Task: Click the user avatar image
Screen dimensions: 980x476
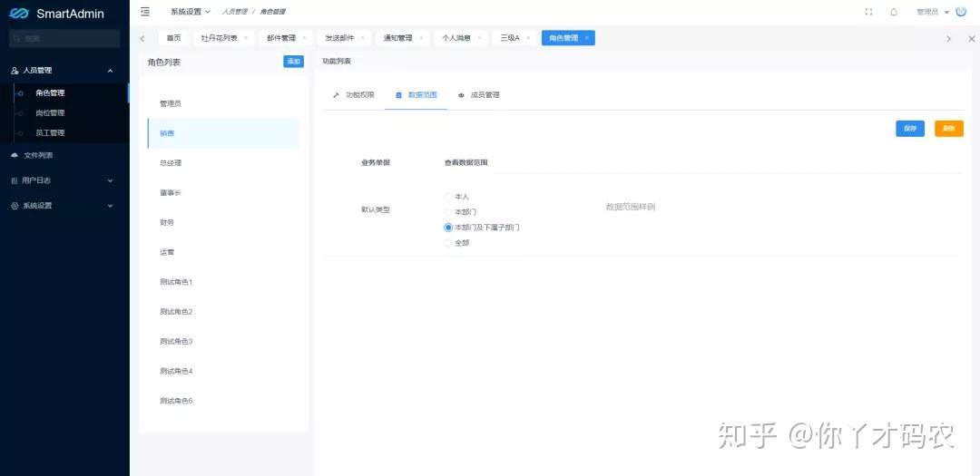Action: (961, 11)
